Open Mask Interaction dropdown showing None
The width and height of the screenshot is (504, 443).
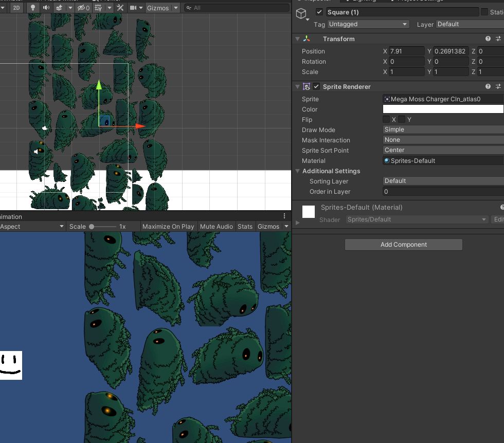443,140
